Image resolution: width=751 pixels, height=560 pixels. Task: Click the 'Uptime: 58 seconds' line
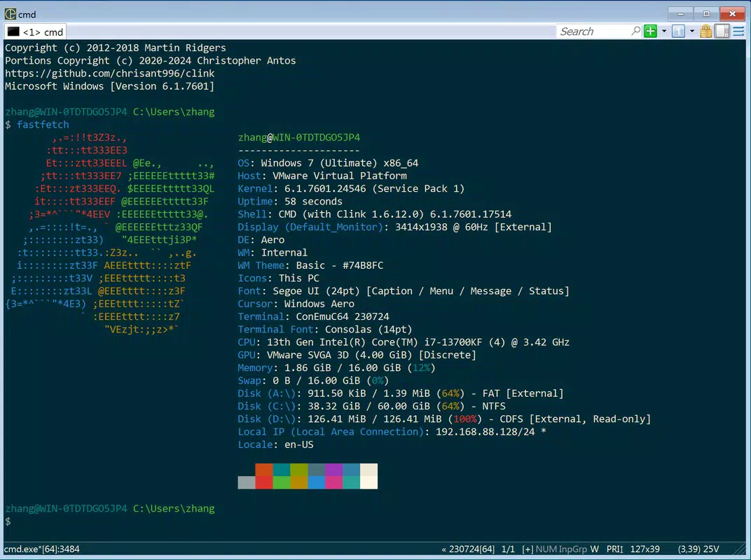290,202
